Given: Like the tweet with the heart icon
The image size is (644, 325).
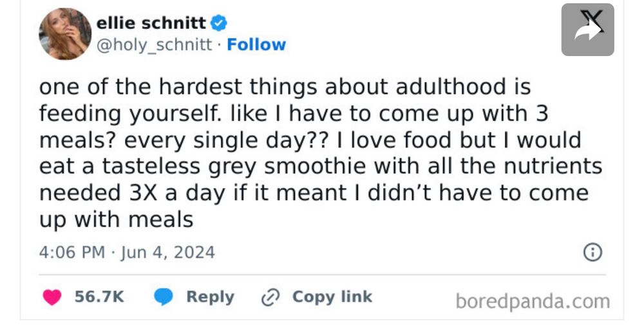Looking at the screenshot, I should pos(52,297).
